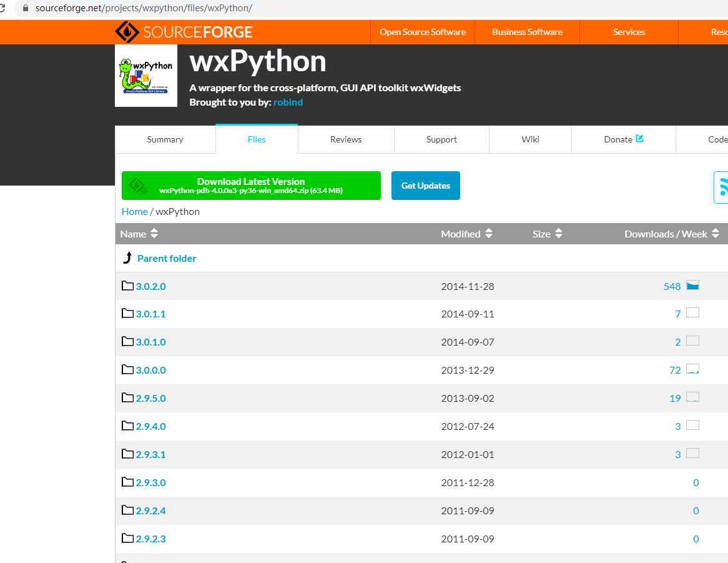Open the 2.9.2.4 folder link

(150, 511)
